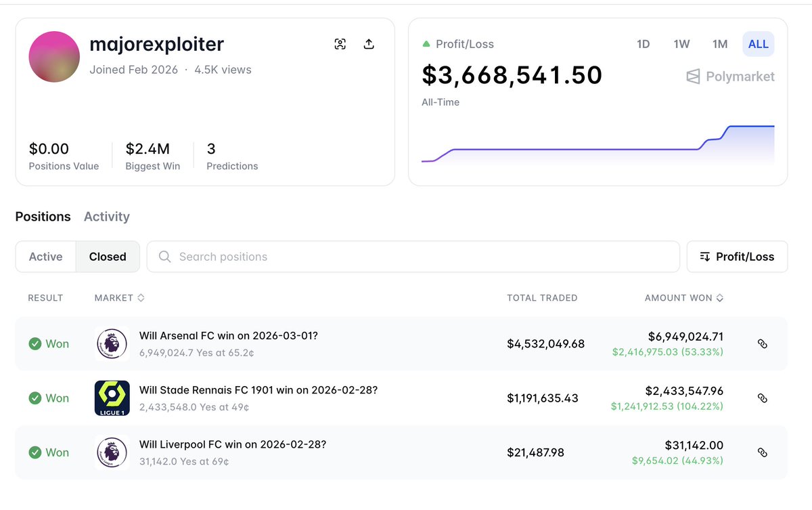Open the link icon for Arsenal FC market

tap(763, 343)
